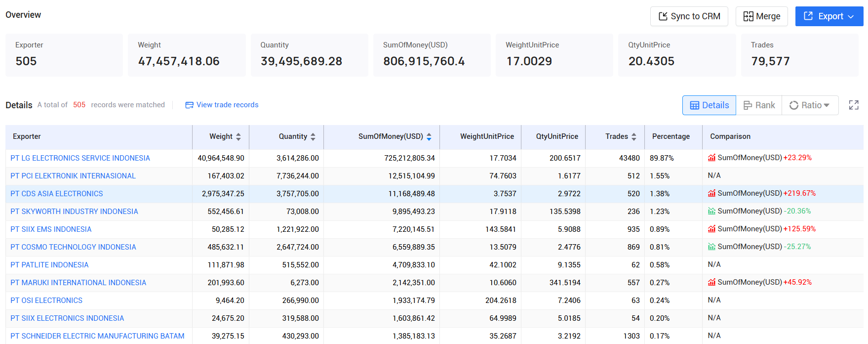
Task: Click the red 505 records count
Action: 79,105
